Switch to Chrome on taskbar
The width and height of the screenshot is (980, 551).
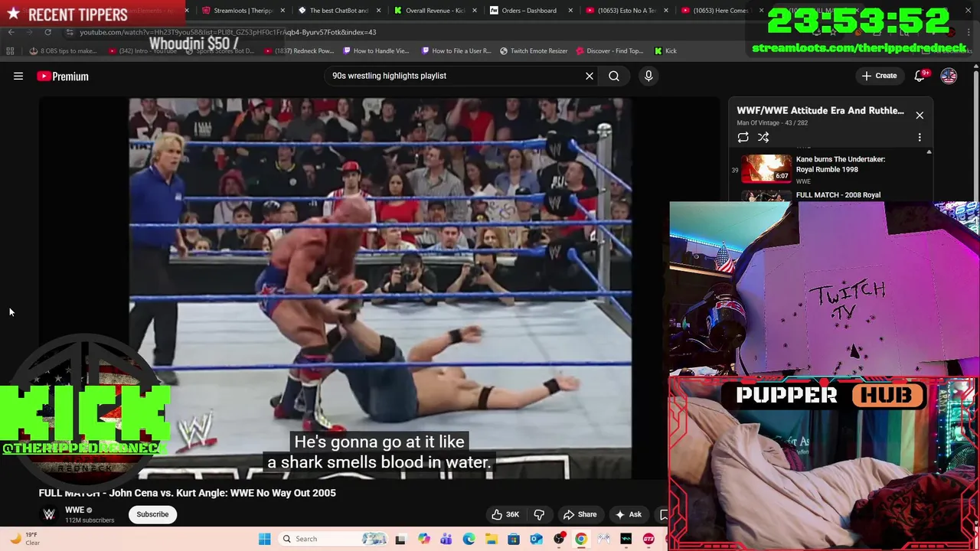tap(581, 539)
